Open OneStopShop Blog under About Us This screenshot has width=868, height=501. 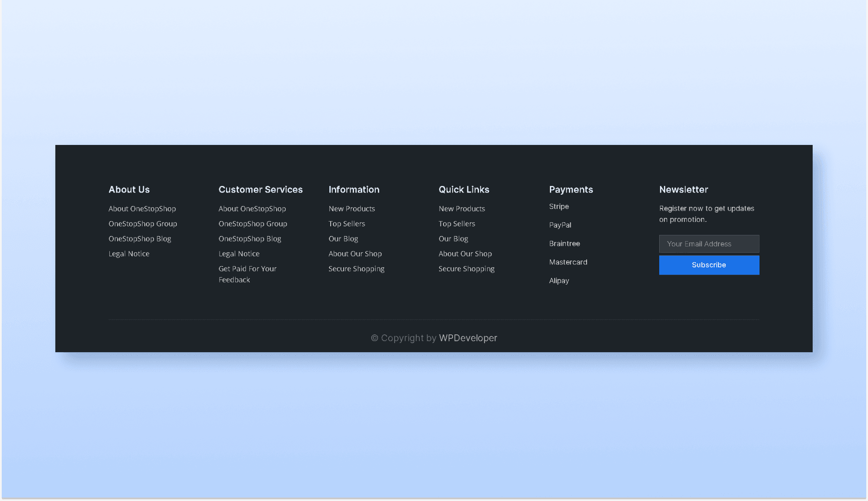tap(140, 239)
